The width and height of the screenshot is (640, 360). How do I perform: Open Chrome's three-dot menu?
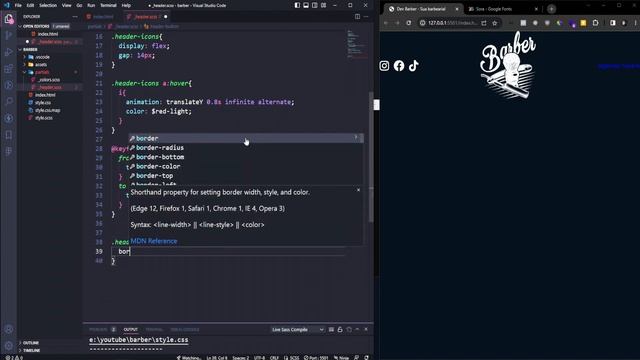636,23
